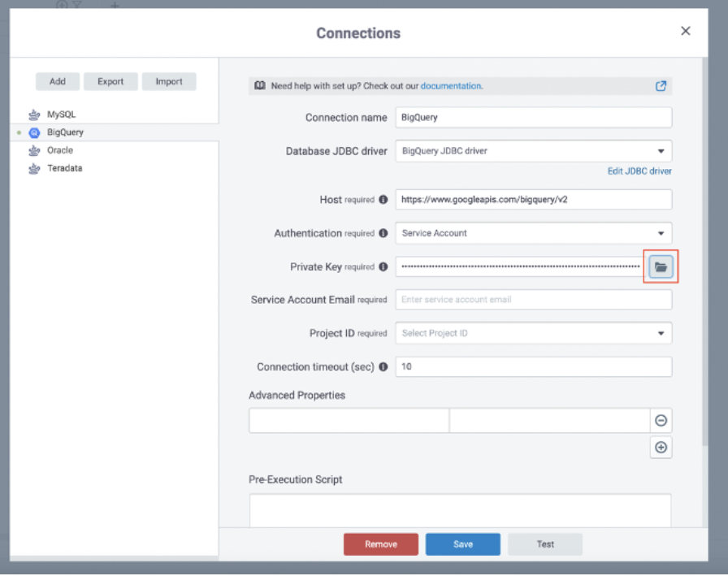Open documentation in new window icon
The height and width of the screenshot is (576, 728).
click(x=661, y=86)
